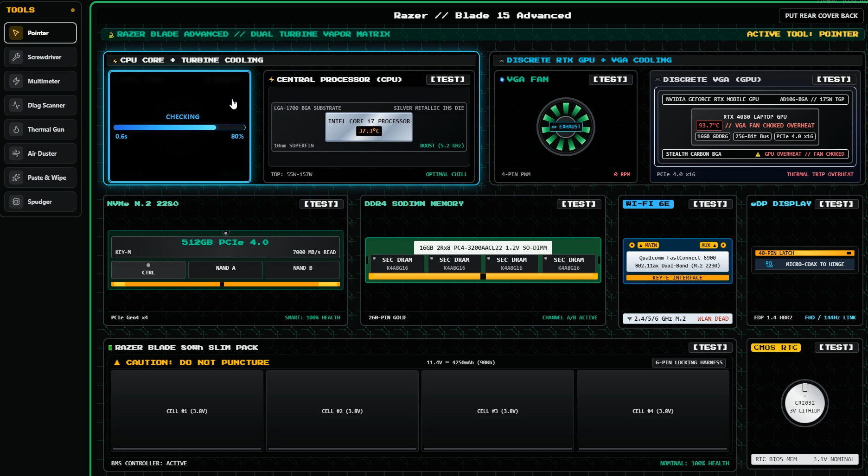Click the 256-Bit Bus tag
The width and height of the screenshot is (868, 476).
(752, 136)
